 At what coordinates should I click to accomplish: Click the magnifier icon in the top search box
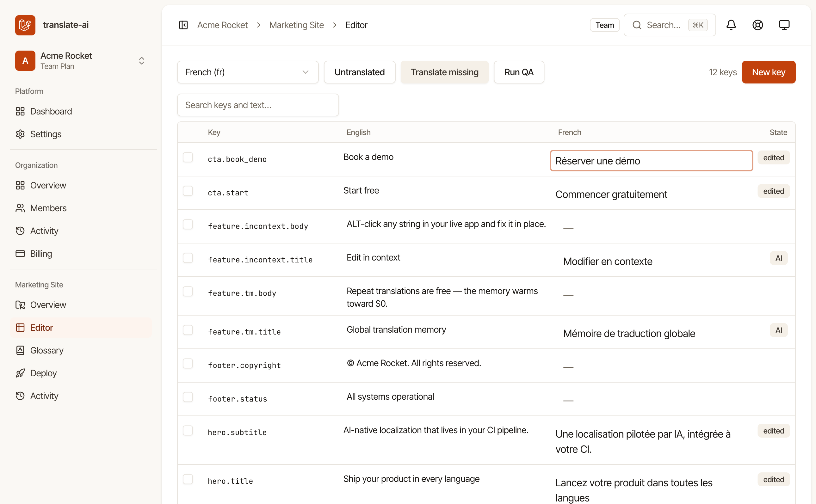click(x=637, y=25)
